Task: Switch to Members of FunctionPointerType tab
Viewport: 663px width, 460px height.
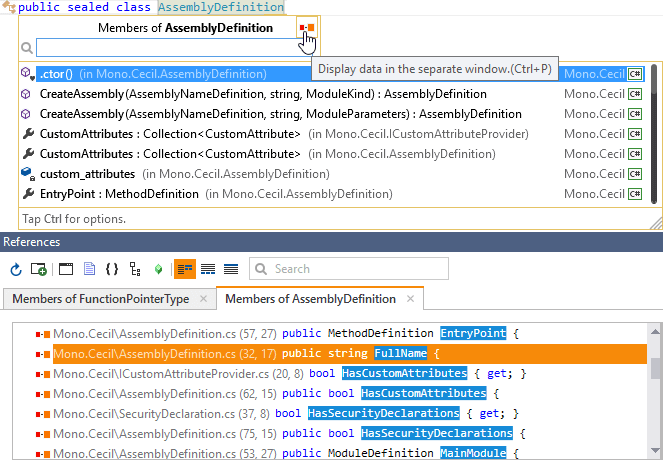Action: [98, 299]
